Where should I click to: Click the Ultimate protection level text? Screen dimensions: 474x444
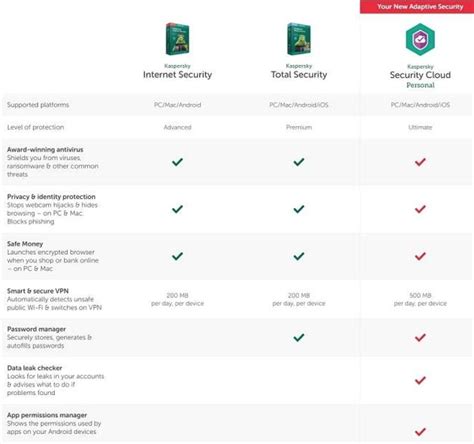420,127
